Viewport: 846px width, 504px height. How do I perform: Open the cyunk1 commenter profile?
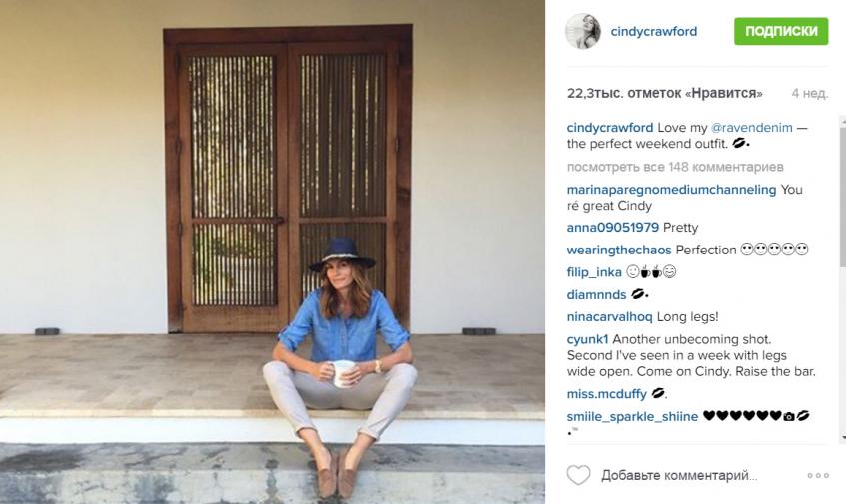[587, 340]
